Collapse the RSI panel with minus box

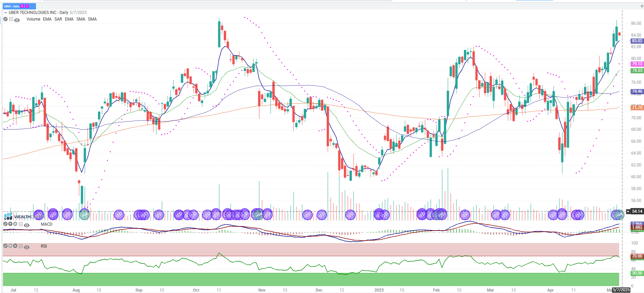pyautogui.click(x=21, y=246)
